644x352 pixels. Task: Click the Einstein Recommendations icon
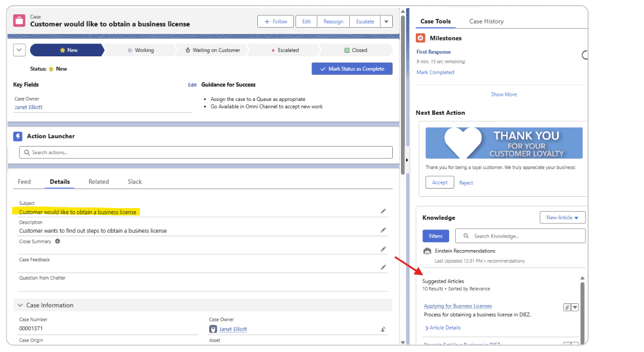(427, 251)
